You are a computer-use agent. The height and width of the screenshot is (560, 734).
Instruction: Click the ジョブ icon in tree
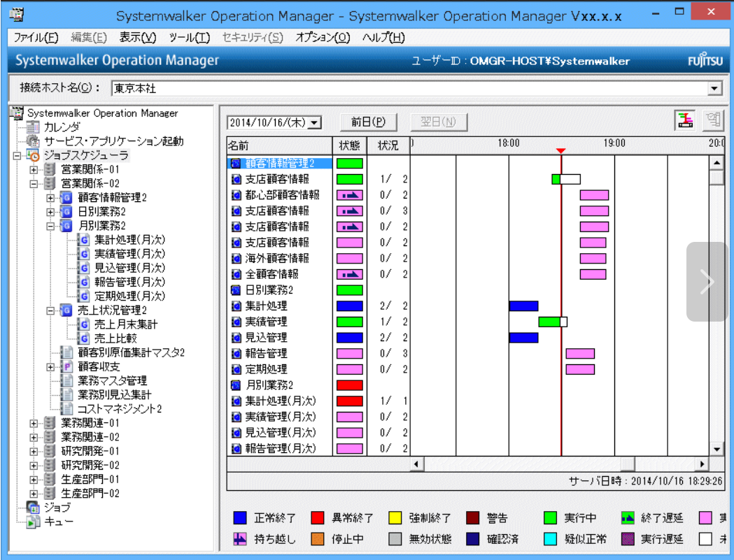tap(33, 508)
